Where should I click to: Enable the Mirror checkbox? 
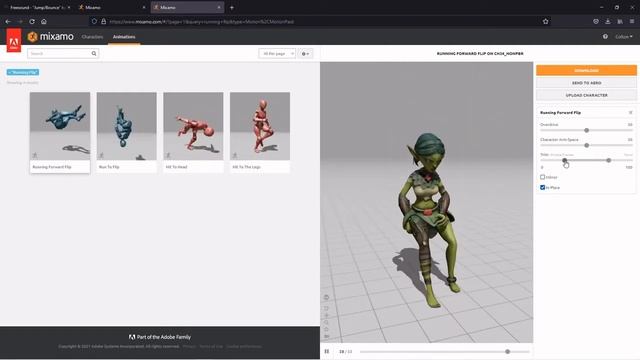[542, 177]
